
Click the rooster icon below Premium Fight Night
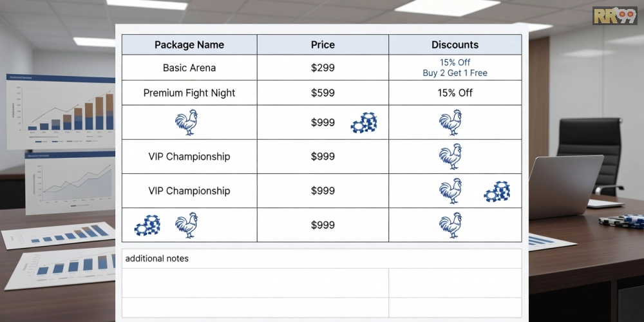coord(187,122)
